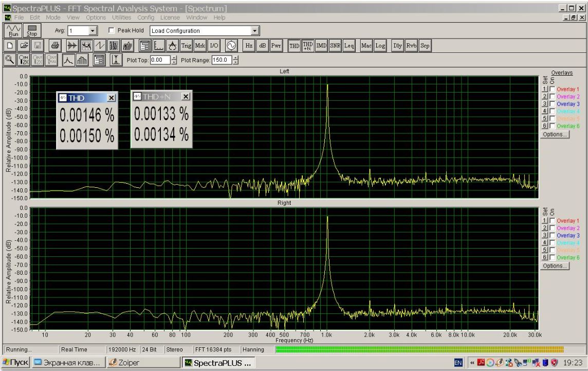Click Set button 6 in Right overlays
Viewport: 588px width, 371px height.
point(545,258)
